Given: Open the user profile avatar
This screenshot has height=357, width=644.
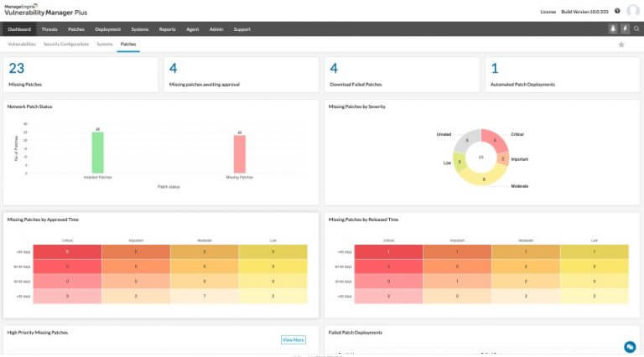Looking at the screenshot, I should pyautogui.click(x=633, y=11).
